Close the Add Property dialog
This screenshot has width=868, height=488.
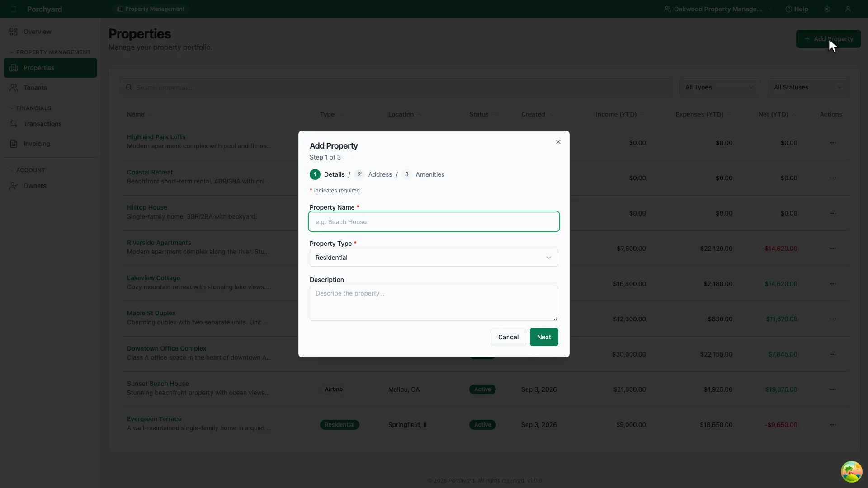tap(558, 142)
